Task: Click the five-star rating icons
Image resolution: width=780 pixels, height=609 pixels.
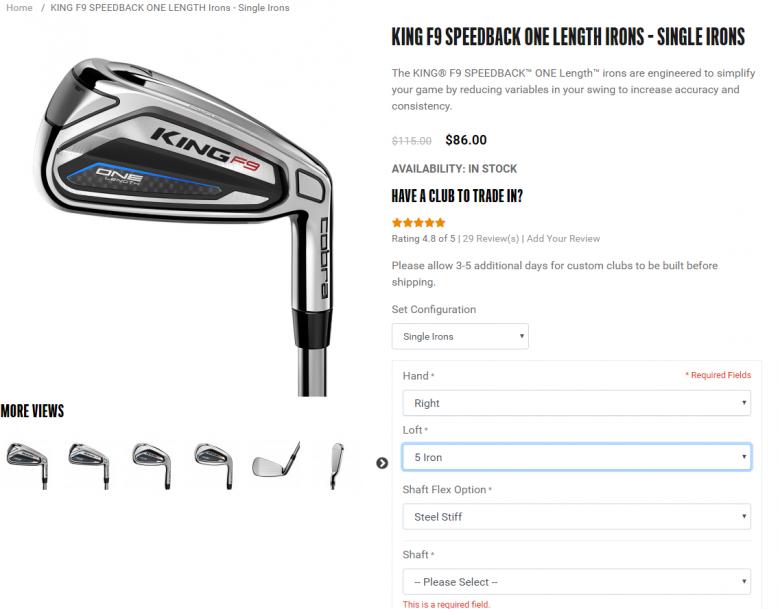Action: (418, 223)
